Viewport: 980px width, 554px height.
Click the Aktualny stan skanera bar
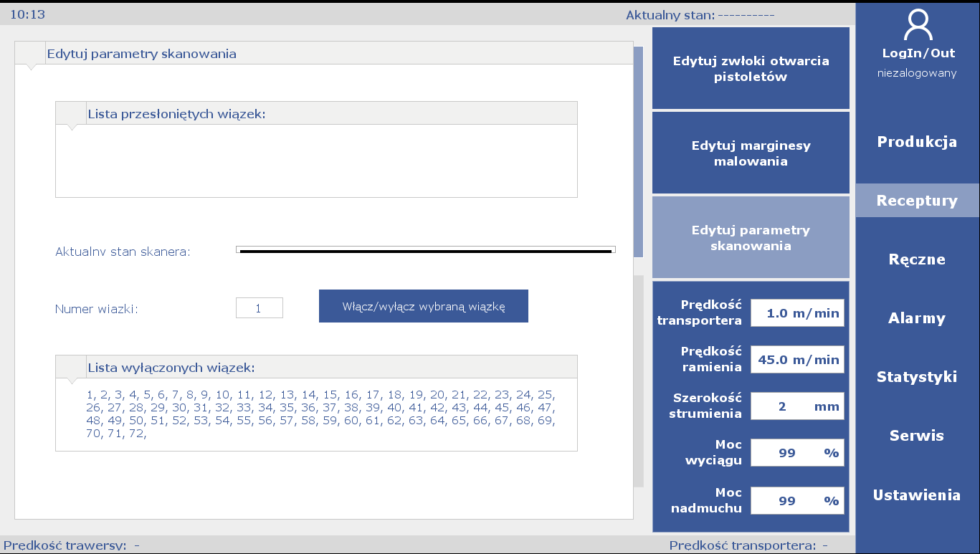426,250
